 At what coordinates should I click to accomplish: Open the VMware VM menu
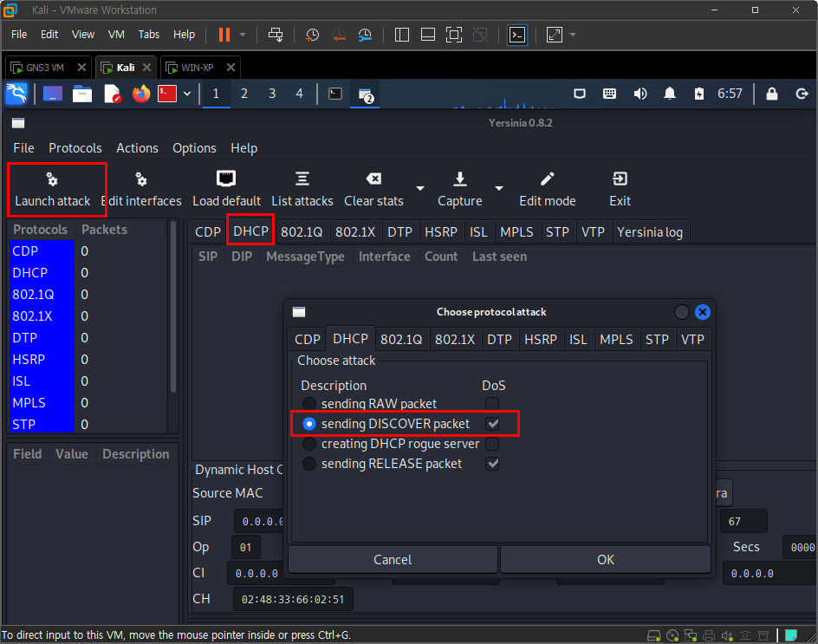point(116,35)
